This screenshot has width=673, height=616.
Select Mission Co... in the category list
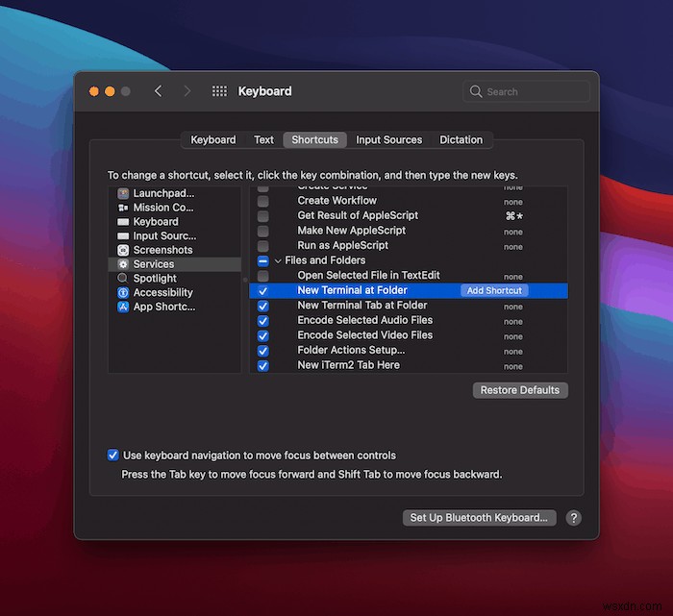click(163, 208)
